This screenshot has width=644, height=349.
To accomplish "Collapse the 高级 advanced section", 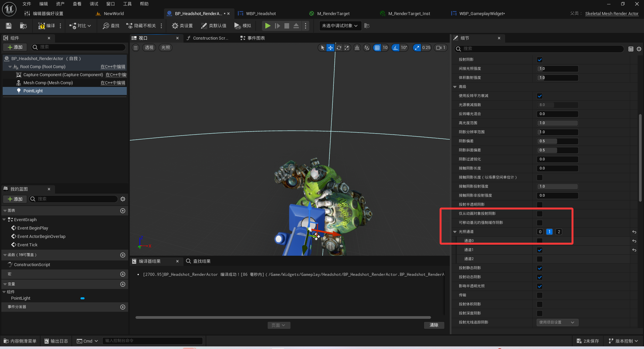I will [x=455, y=87].
